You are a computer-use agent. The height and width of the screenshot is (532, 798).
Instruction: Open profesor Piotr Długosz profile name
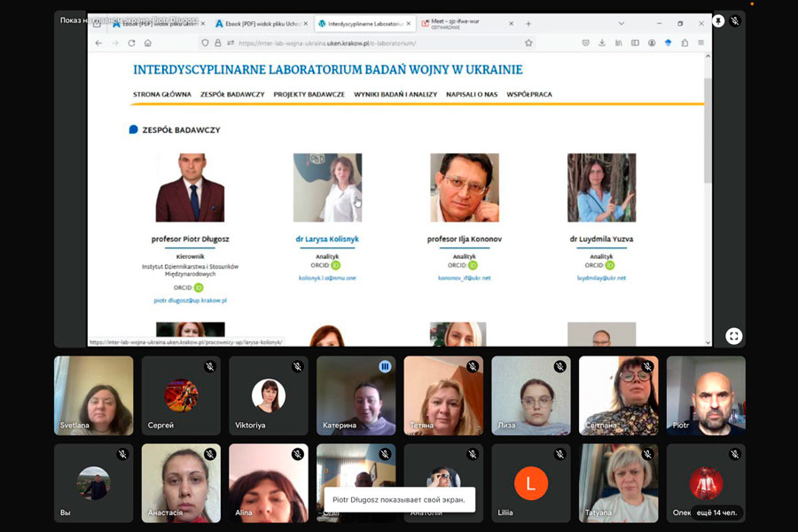pyautogui.click(x=191, y=239)
